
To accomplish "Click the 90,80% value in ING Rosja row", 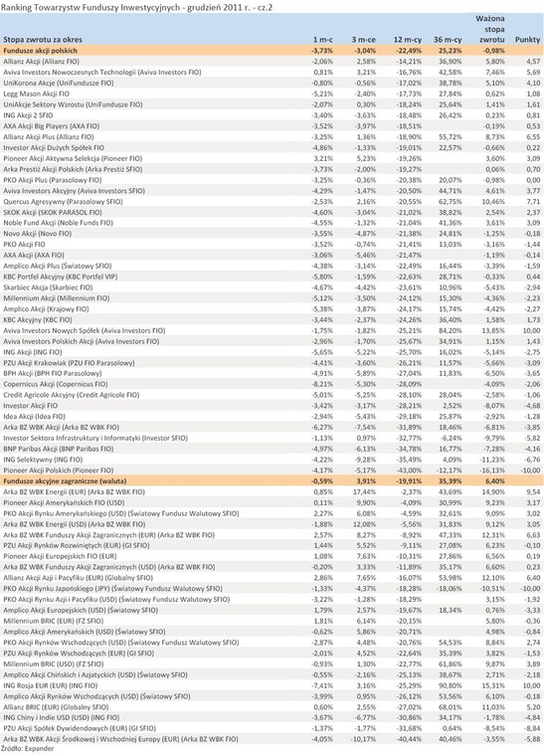I will 451,685.
